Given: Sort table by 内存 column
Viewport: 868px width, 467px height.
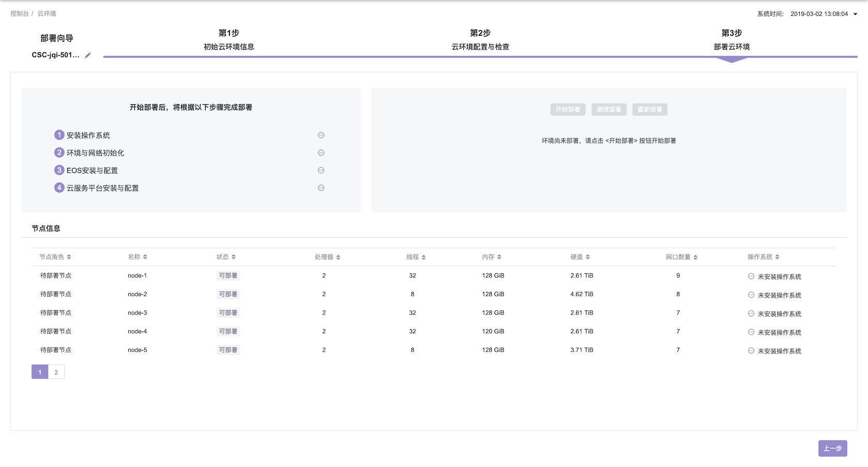Looking at the screenshot, I should point(499,257).
